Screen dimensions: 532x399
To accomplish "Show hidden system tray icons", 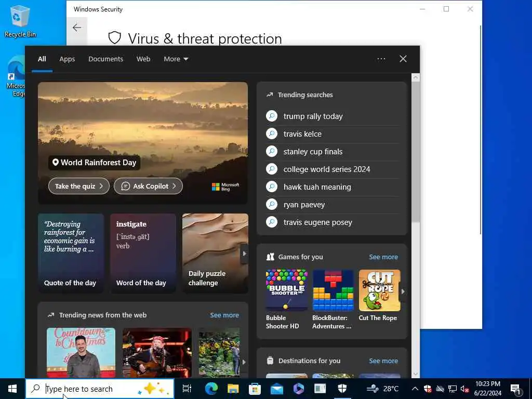I will [x=415, y=389].
